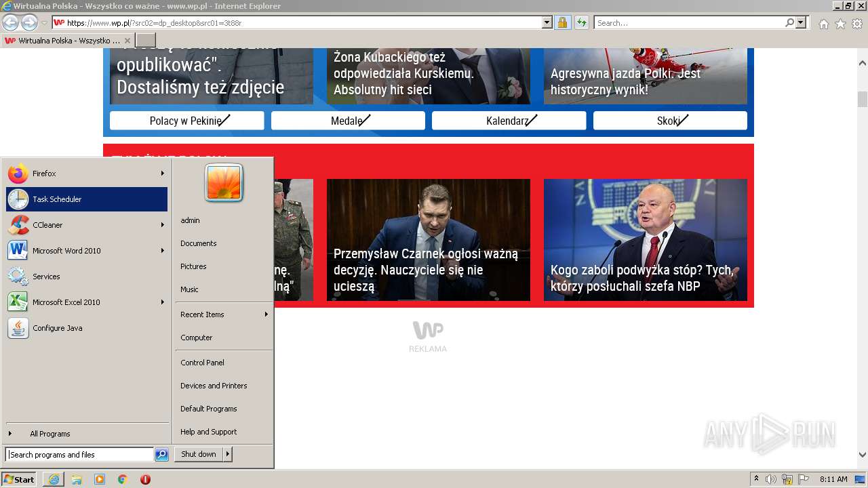The image size is (868, 488).
Task: Click the user account picture
Action: [224, 183]
